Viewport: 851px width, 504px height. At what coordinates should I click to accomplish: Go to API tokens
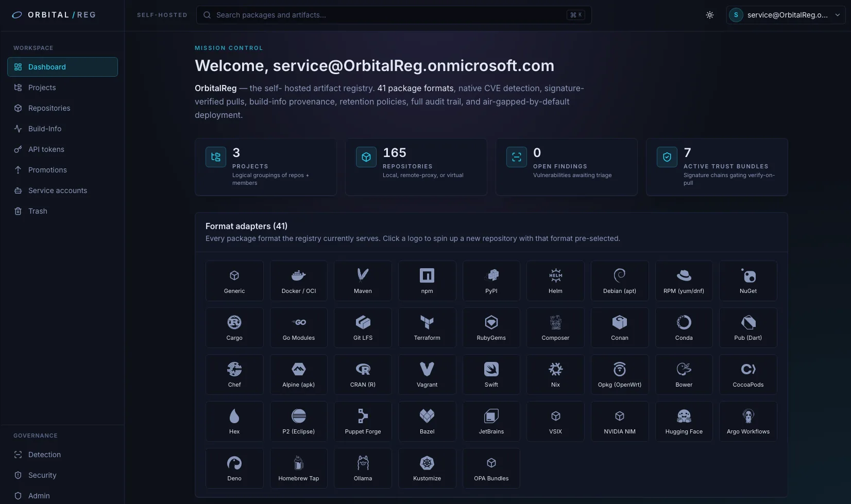click(62, 149)
